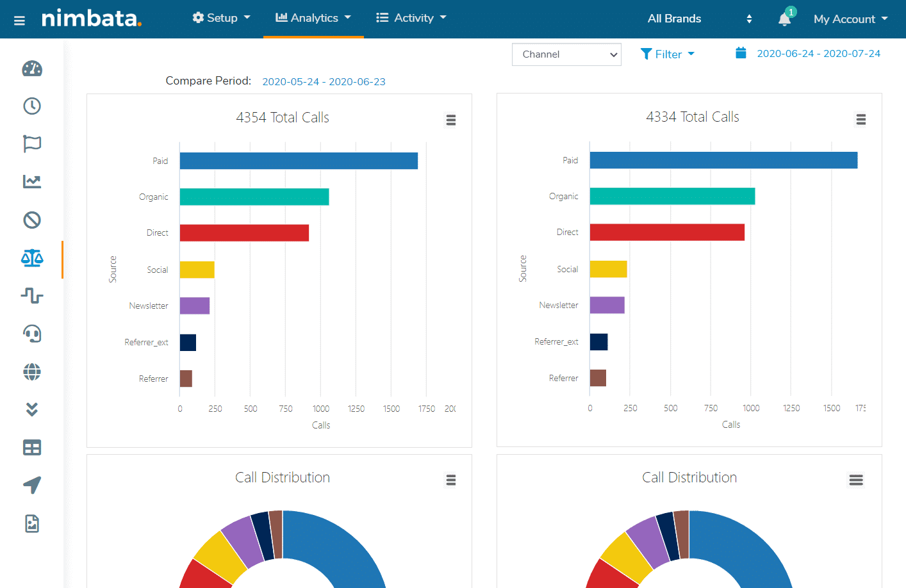The height and width of the screenshot is (588, 906).
Task: Open the headset support icon
Action: pos(32,333)
